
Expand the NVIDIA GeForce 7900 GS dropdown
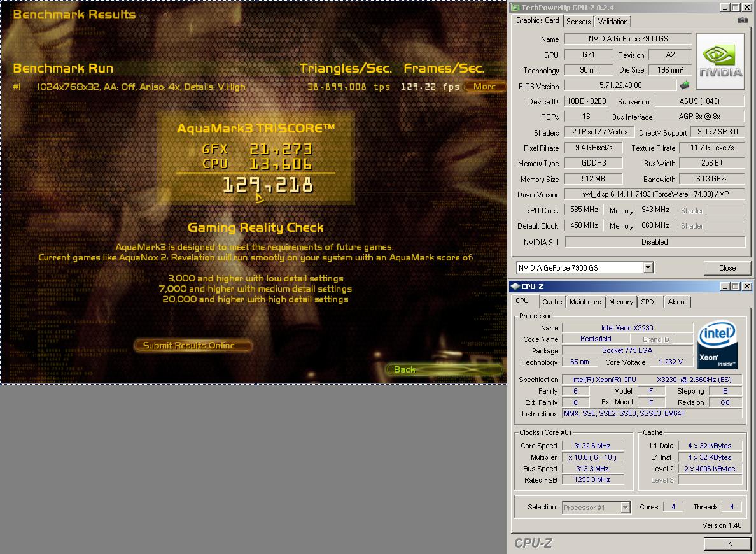648,267
